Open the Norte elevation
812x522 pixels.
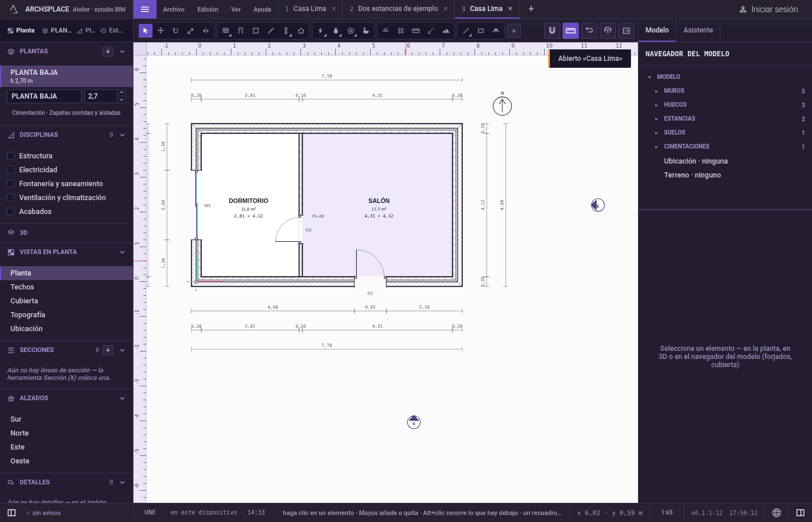point(67,433)
